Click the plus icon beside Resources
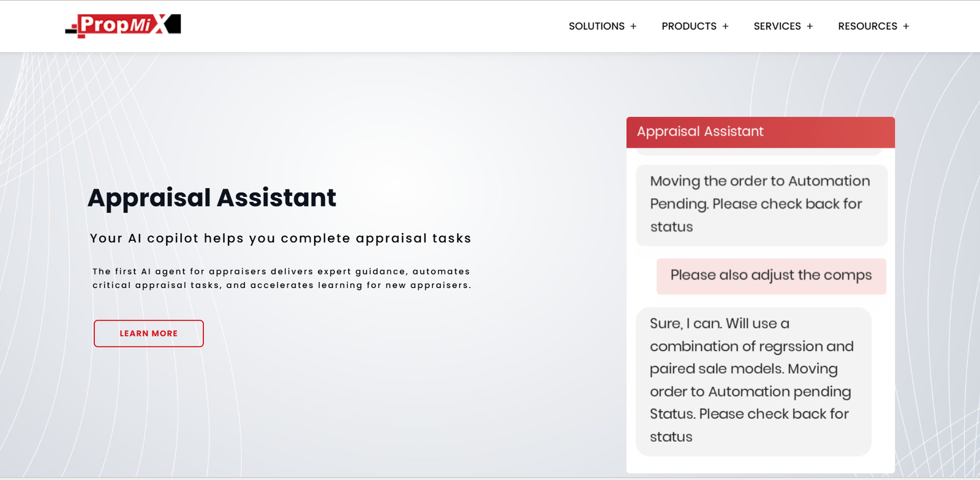The image size is (980, 480). point(906,26)
